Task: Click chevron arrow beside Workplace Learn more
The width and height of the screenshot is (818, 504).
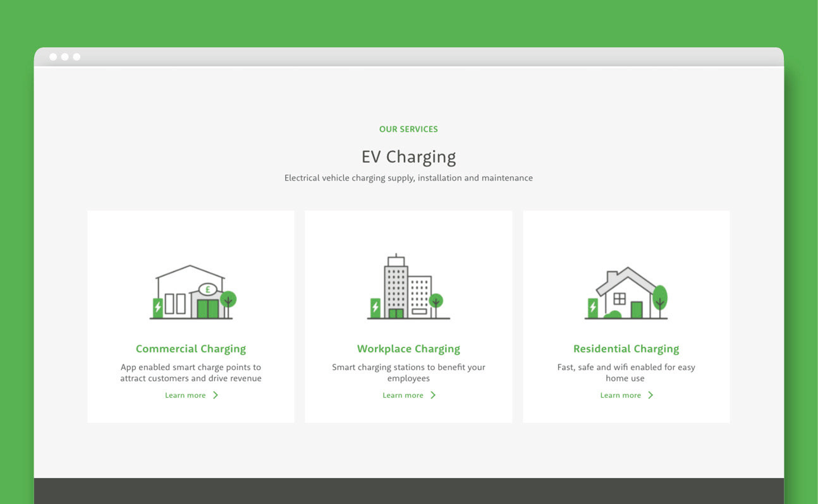Action: 433,395
